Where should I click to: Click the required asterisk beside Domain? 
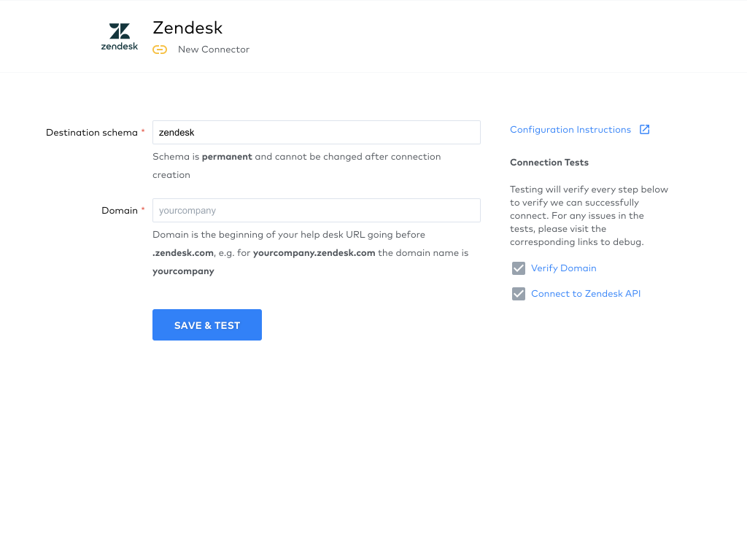point(143,210)
